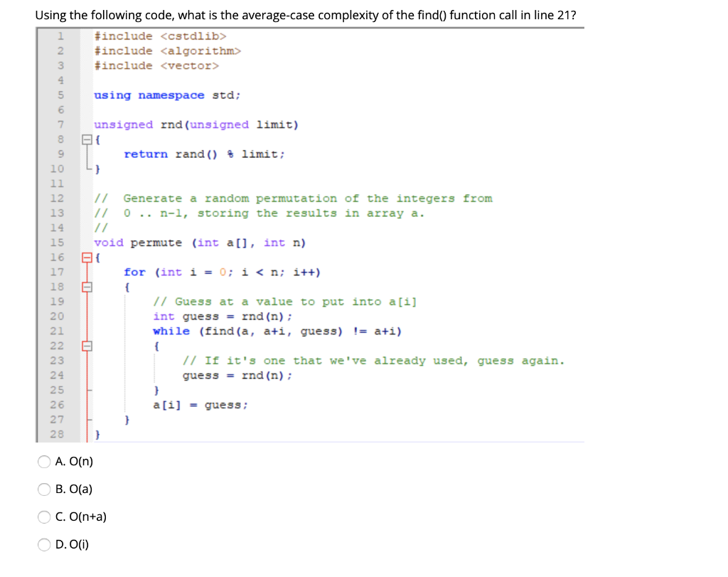Collapse the rnd function body fold marker
The image size is (728, 577).
pos(87,139)
